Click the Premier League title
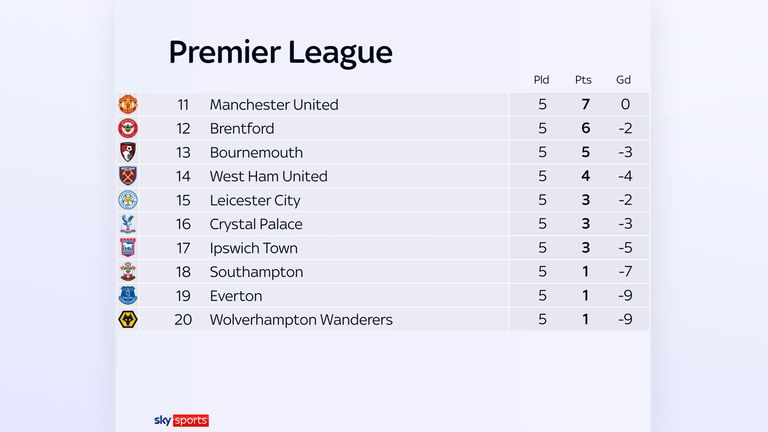768x432 pixels. 281,52
